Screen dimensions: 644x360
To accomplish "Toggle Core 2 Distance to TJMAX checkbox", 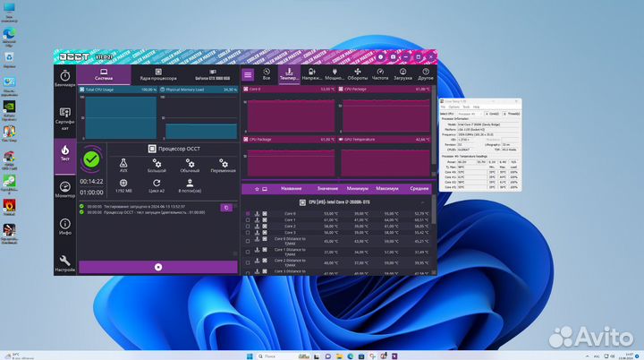I will tap(248, 262).
